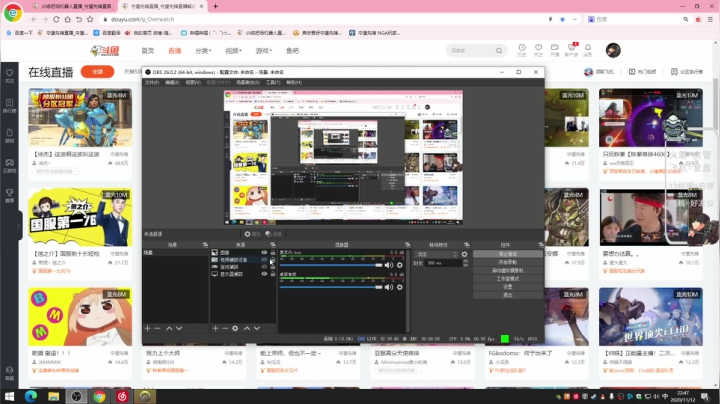Open transition properties gear icon
720x404 pixels.
coord(464,254)
